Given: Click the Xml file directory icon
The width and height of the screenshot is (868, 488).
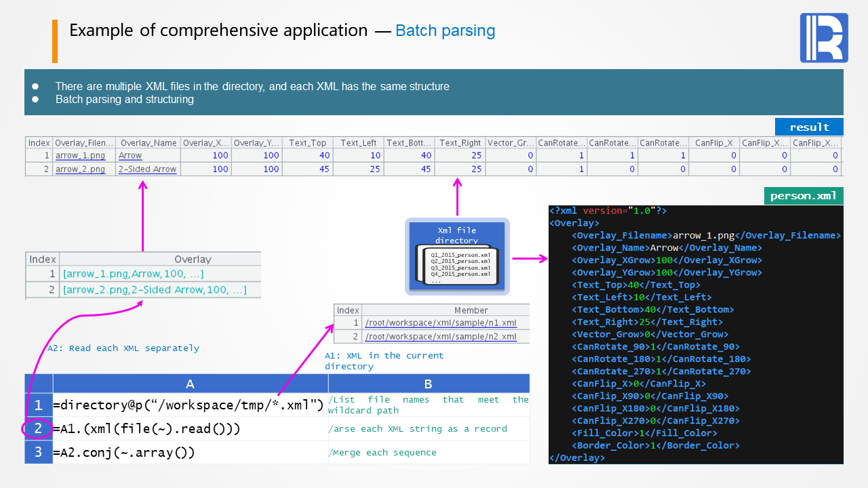Looking at the screenshot, I should click(457, 257).
